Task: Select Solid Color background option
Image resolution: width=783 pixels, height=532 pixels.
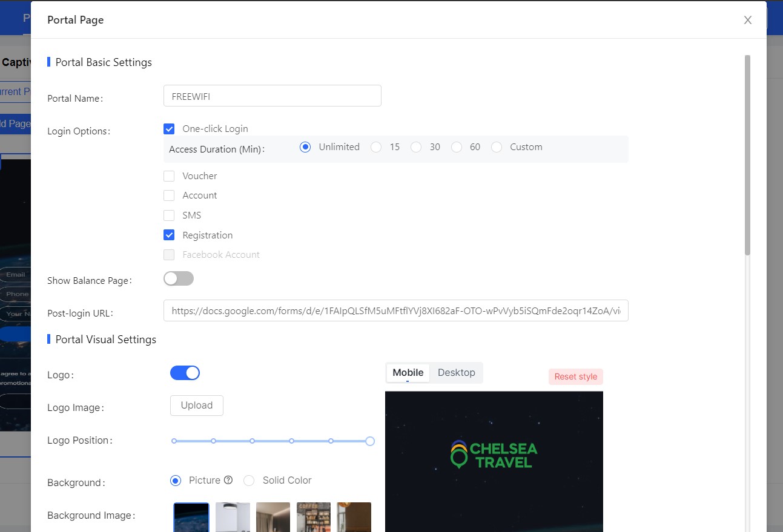Action: click(x=249, y=481)
